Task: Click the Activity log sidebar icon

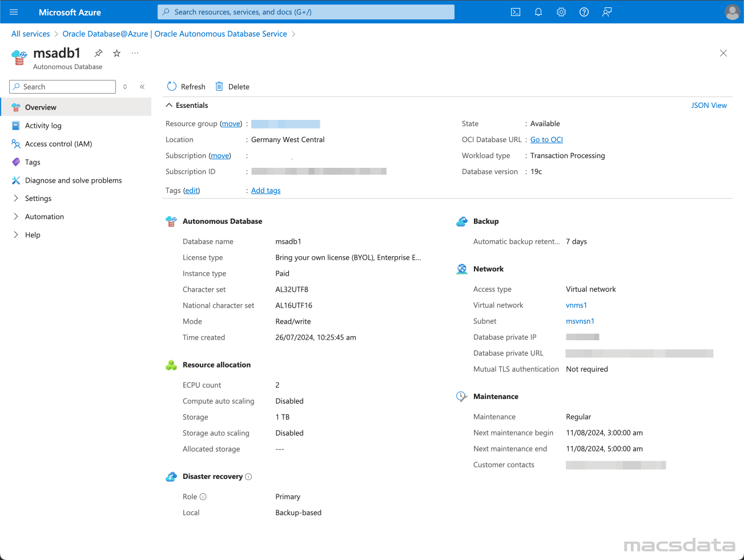Action: tap(16, 126)
